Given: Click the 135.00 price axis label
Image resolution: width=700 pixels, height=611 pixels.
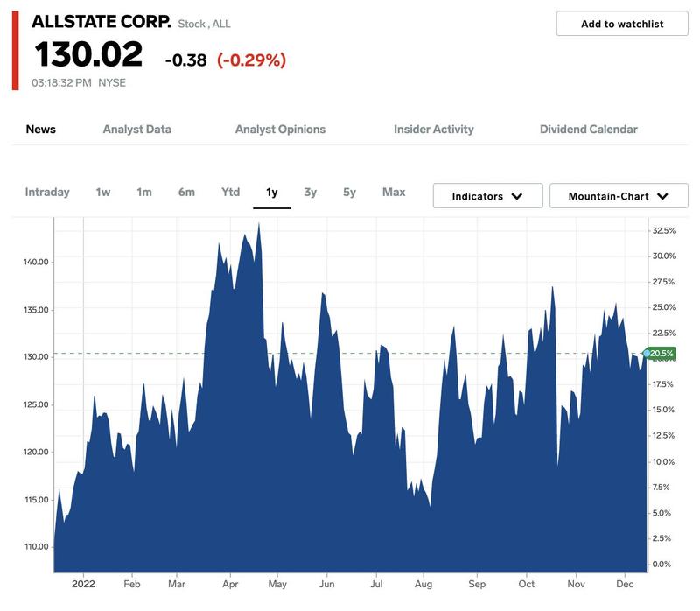Looking at the screenshot, I should tap(36, 310).
